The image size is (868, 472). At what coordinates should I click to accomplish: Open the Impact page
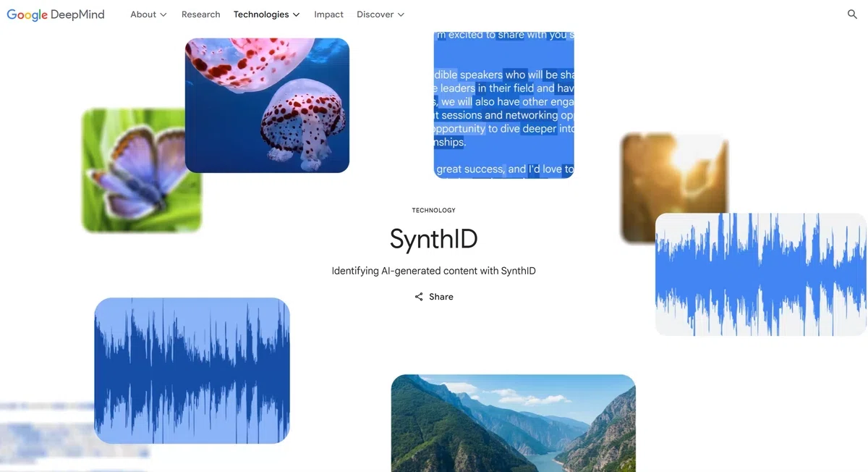328,14
